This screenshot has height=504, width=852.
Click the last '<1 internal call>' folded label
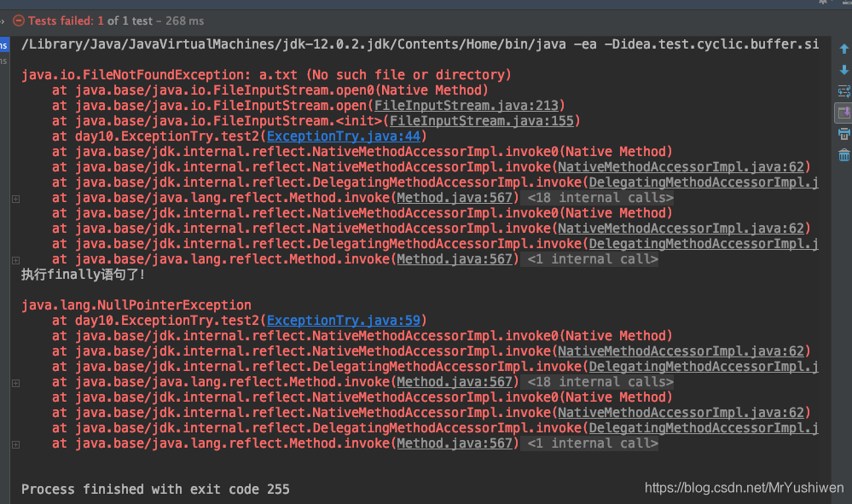(592, 443)
